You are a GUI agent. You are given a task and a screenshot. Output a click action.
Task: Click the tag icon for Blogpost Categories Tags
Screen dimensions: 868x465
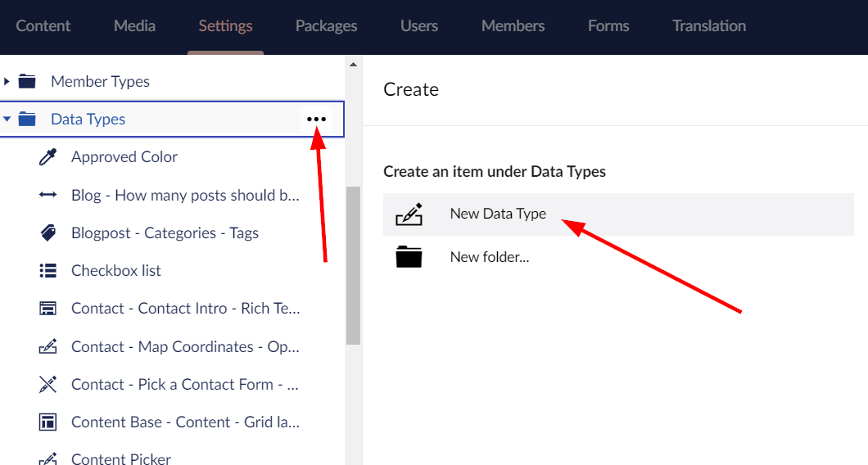click(x=48, y=232)
